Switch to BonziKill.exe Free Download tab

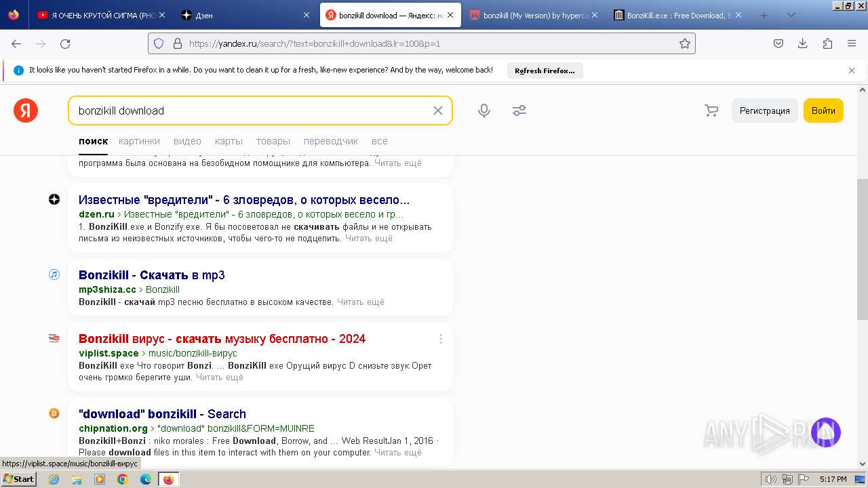[677, 15]
